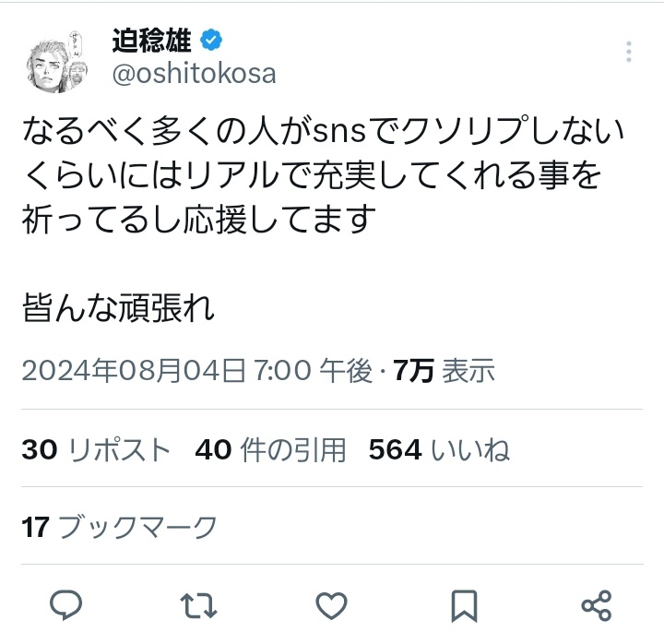Image resolution: width=664 pixels, height=644 pixels.
Task: Like the post with the heart icon
Action: 332,605
